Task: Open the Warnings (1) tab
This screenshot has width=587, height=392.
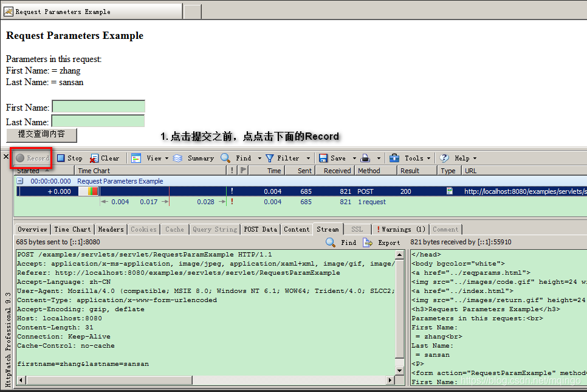Action: point(400,229)
